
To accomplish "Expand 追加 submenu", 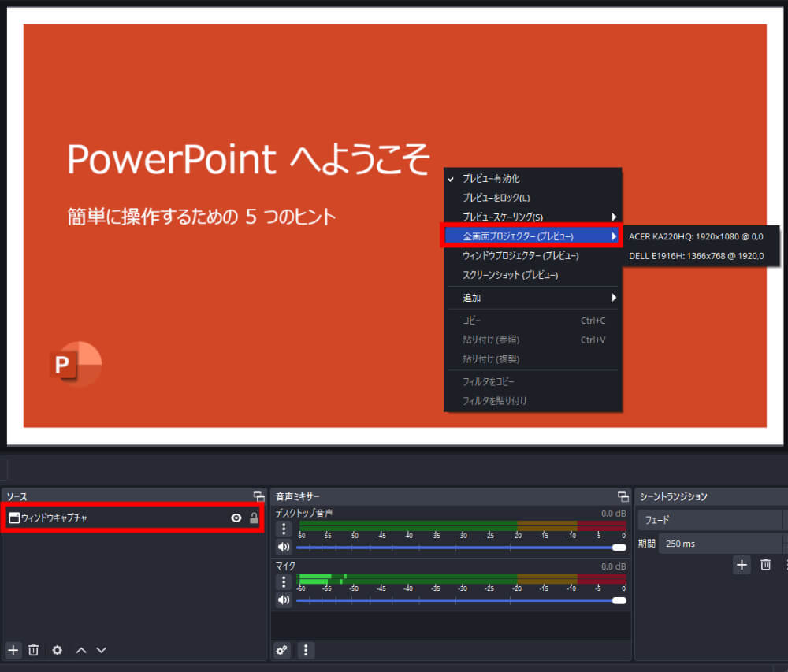I will [533, 298].
